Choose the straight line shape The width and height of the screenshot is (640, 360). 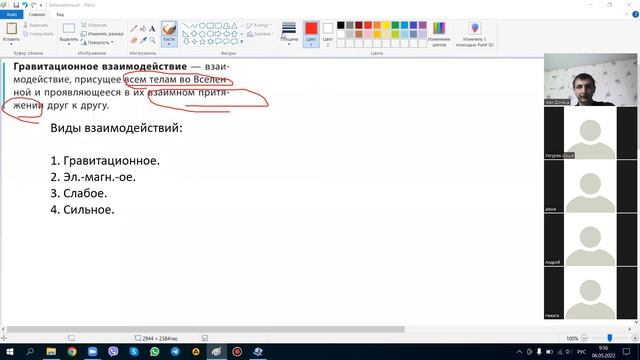pos(186,26)
